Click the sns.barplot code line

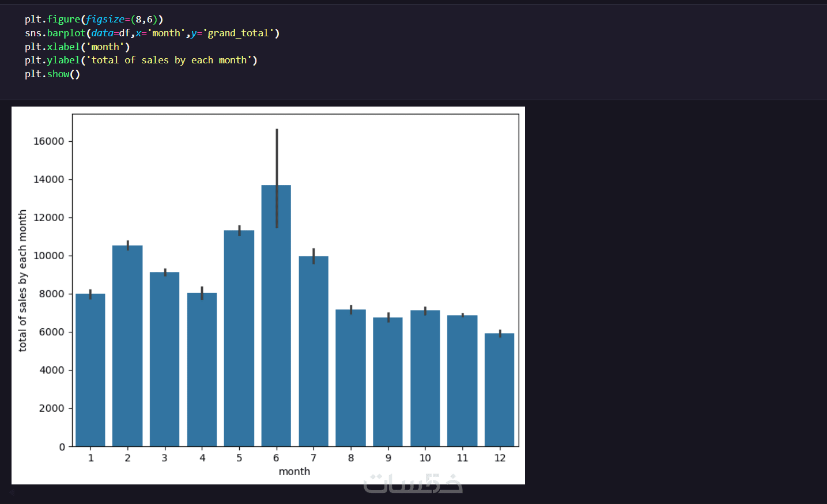click(x=152, y=33)
